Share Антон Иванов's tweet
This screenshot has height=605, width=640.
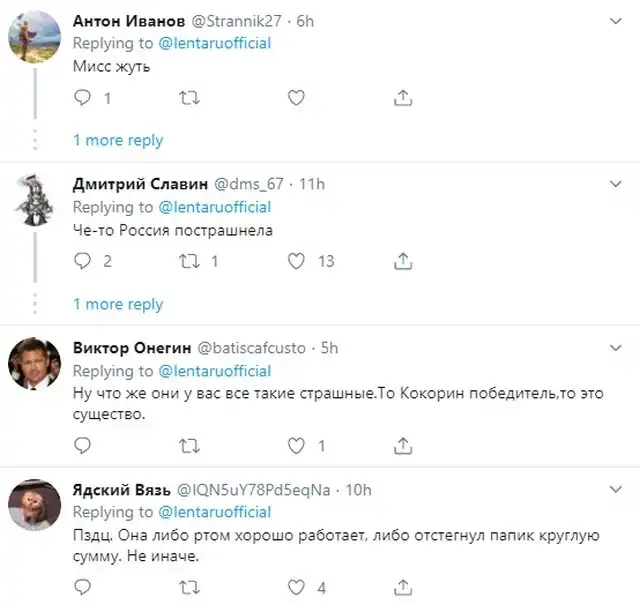[x=403, y=98]
